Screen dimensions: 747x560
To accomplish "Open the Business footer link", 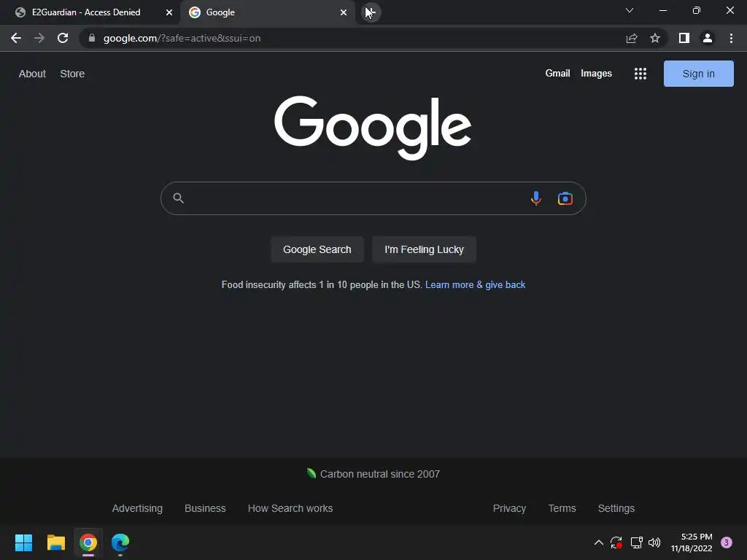I will [205, 508].
